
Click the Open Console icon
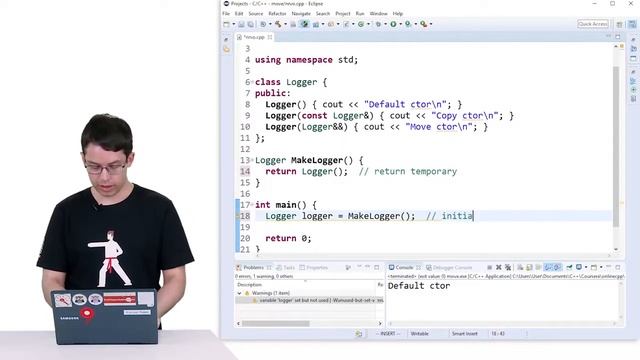pos(594,267)
